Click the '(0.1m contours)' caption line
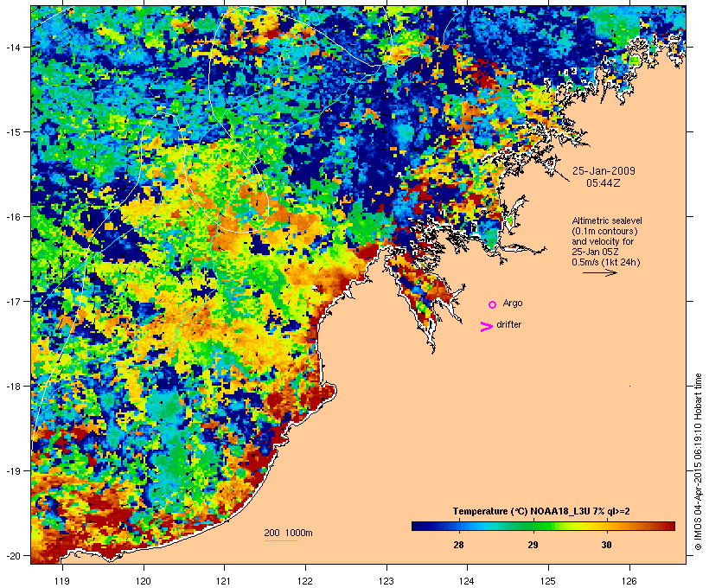Viewport: 709px width, 588px height. [x=604, y=231]
